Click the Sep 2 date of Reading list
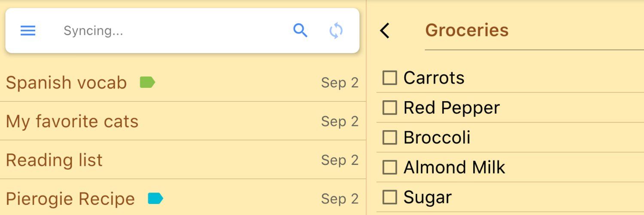 (340, 160)
